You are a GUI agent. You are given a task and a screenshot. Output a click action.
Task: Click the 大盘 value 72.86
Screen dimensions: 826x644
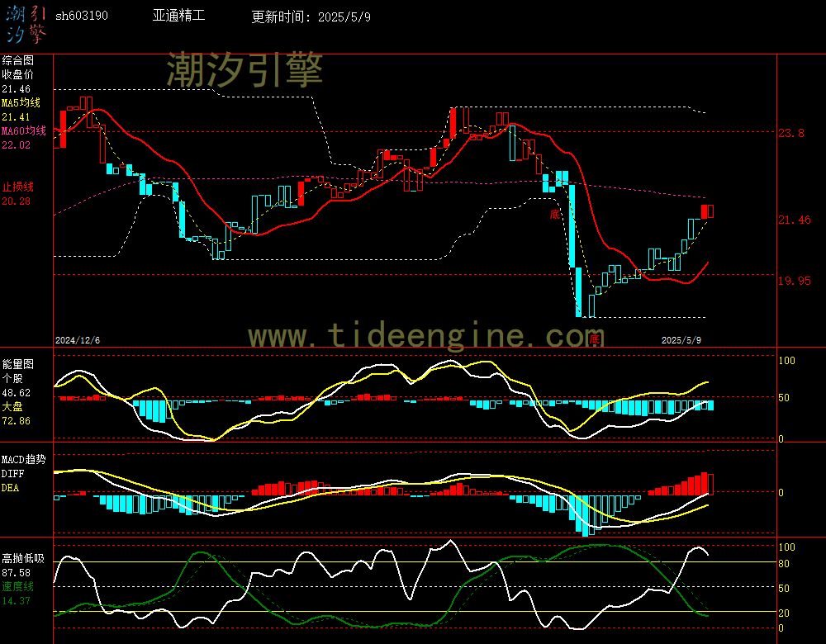click(x=17, y=421)
